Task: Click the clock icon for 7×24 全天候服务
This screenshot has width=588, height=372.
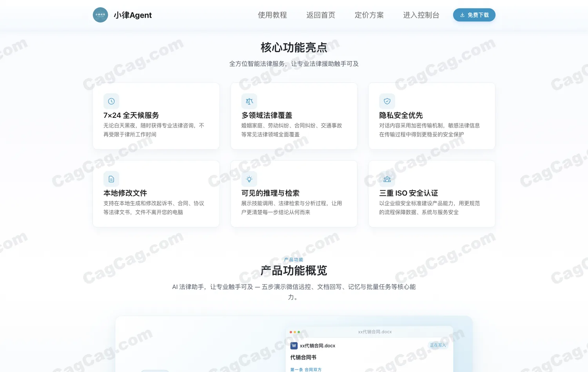Action: [111, 101]
